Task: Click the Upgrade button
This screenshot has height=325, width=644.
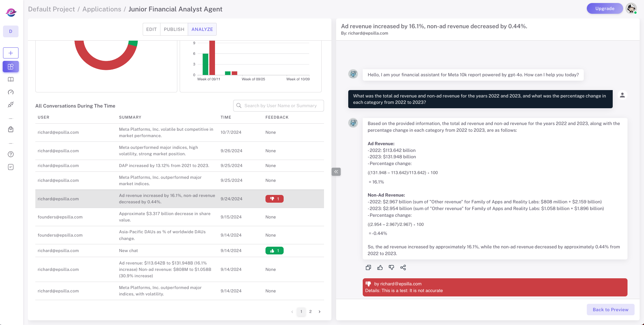Action: [605, 9]
